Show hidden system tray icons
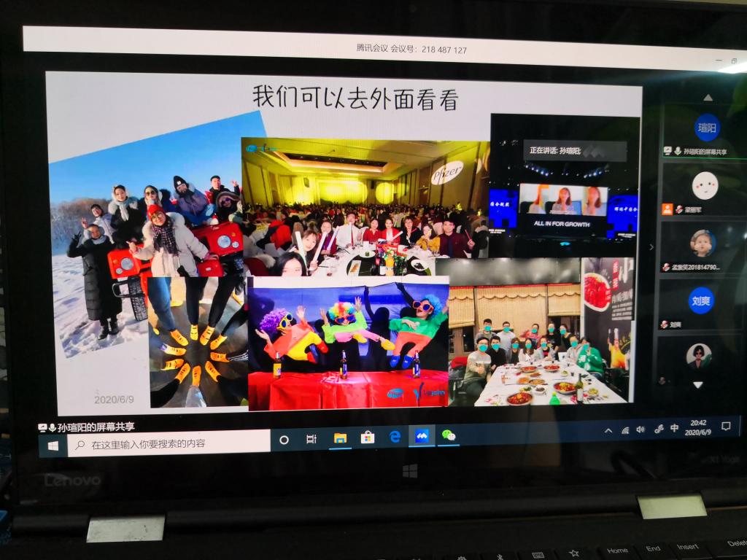747x560 pixels. pyautogui.click(x=608, y=430)
